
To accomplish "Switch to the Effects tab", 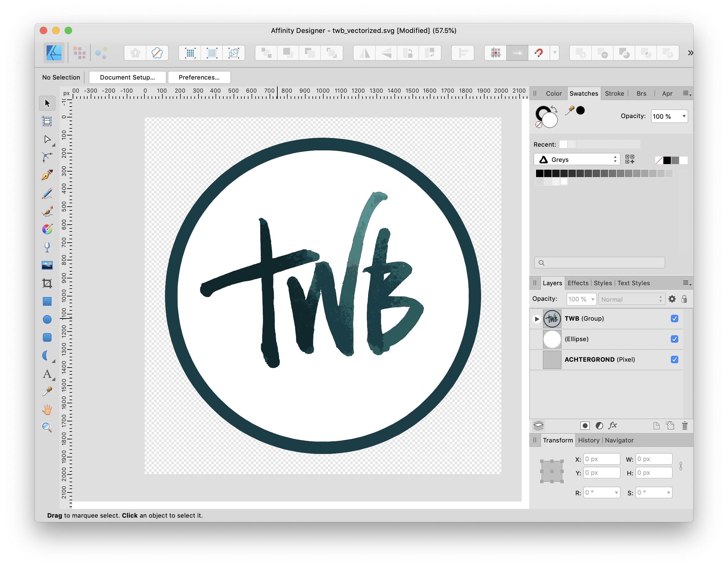I will (578, 283).
